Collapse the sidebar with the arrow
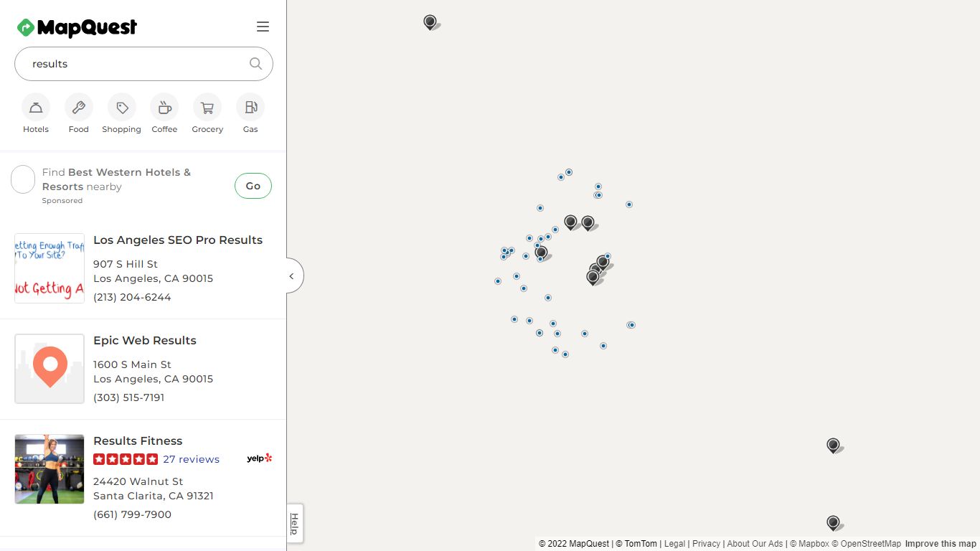 point(293,276)
